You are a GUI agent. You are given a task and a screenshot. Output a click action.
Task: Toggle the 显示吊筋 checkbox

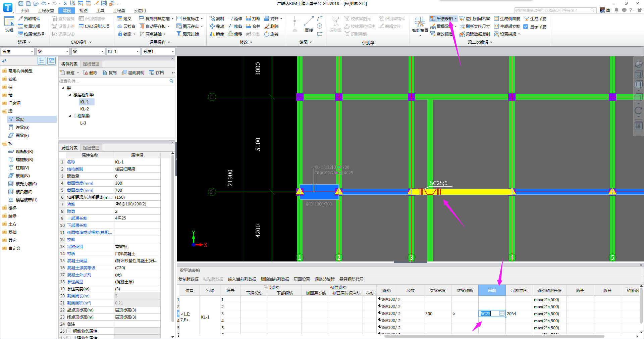(526, 27)
